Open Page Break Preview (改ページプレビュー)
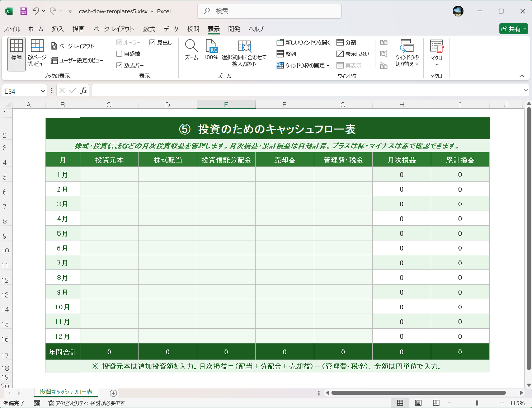The image size is (532, 408). tap(37, 54)
